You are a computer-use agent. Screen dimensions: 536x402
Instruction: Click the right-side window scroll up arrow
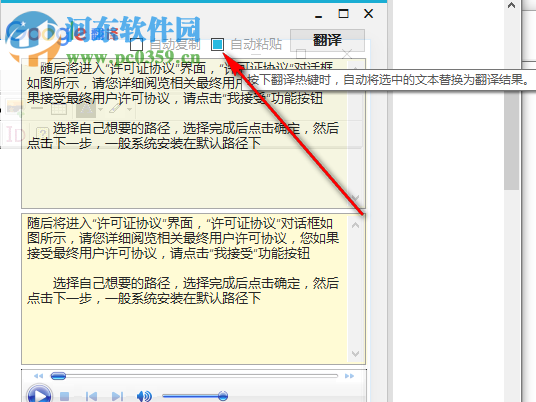511,5
